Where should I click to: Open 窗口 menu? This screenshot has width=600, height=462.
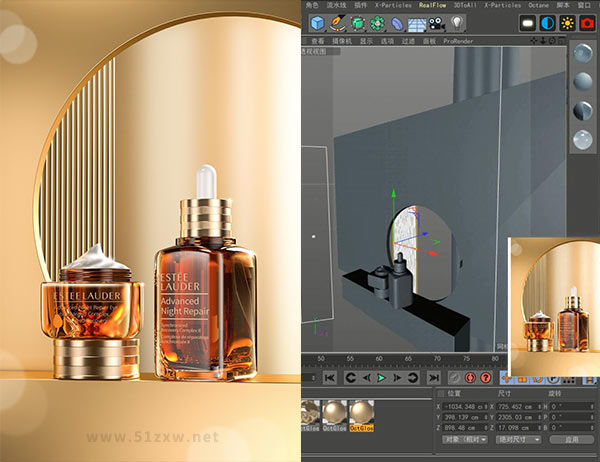(584, 5)
